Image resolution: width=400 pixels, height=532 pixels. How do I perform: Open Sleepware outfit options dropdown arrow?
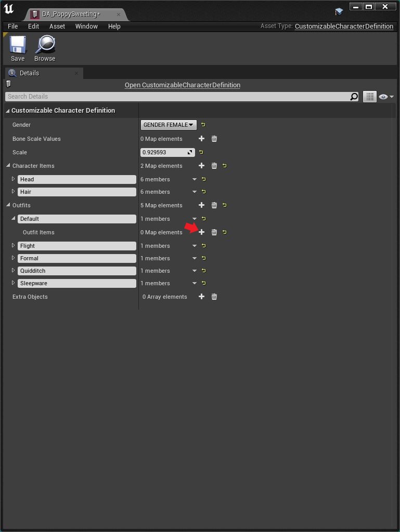(x=195, y=283)
